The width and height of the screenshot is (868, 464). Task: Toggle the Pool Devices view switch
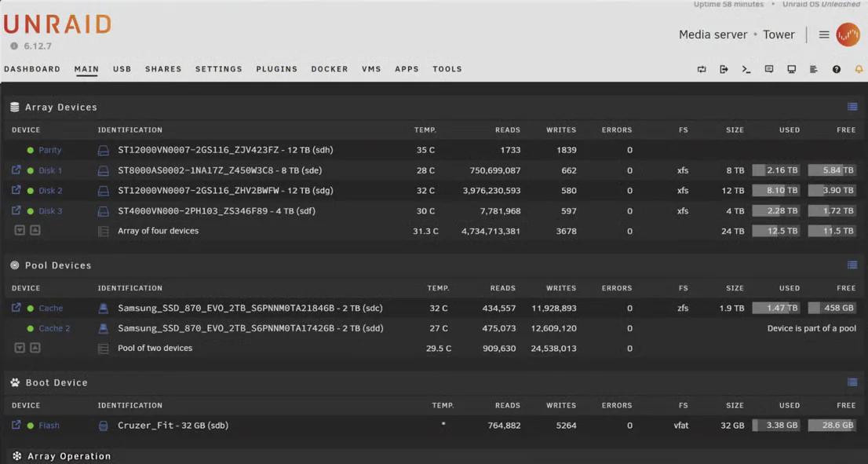point(852,265)
